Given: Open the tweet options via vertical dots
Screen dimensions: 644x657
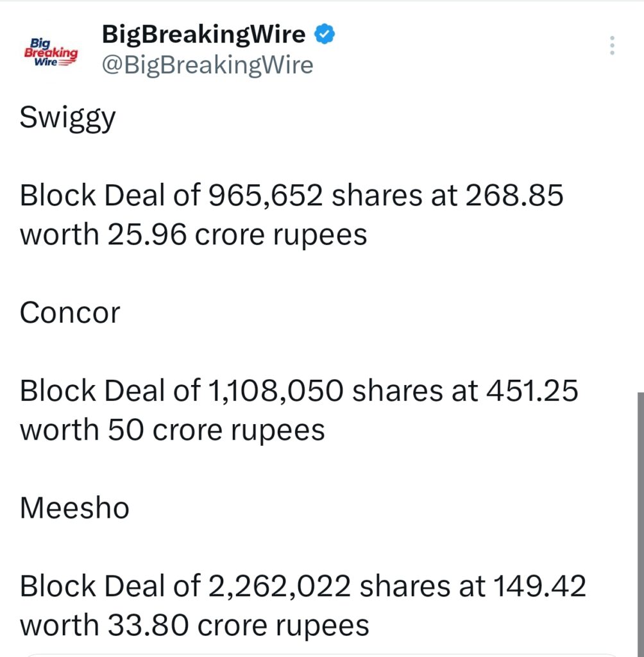Looking at the screenshot, I should [x=612, y=45].
